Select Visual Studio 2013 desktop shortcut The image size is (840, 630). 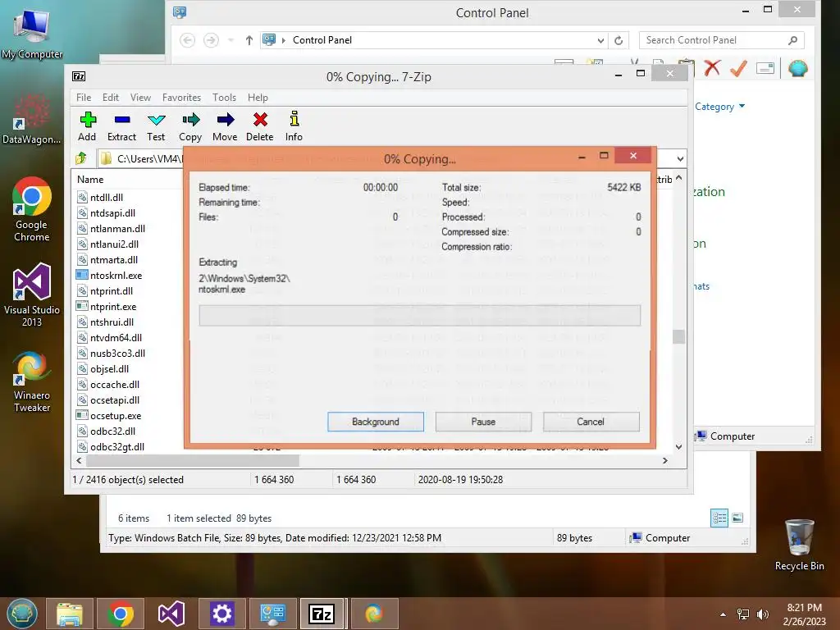(32, 294)
